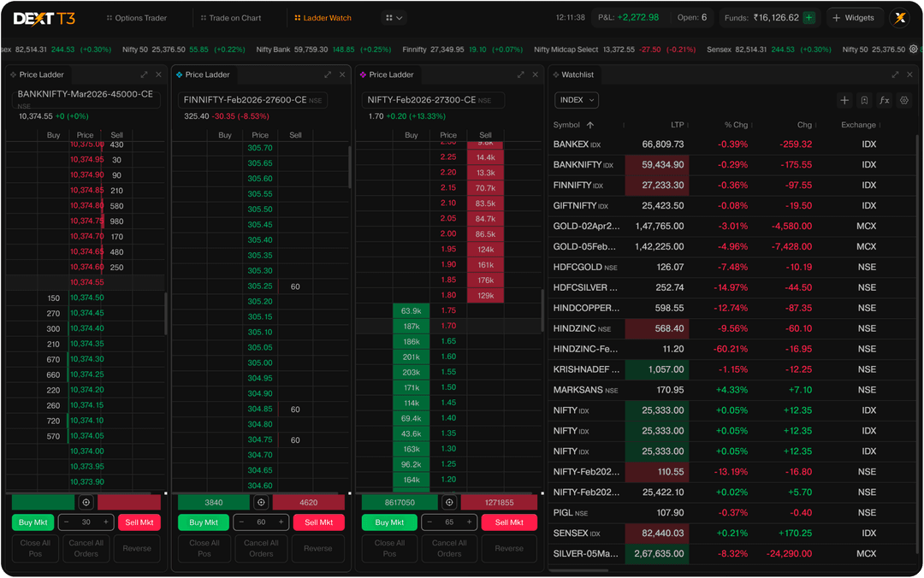Expand Funds details with the green plus
The width and height of the screenshot is (924, 578).
[x=807, y=16]
